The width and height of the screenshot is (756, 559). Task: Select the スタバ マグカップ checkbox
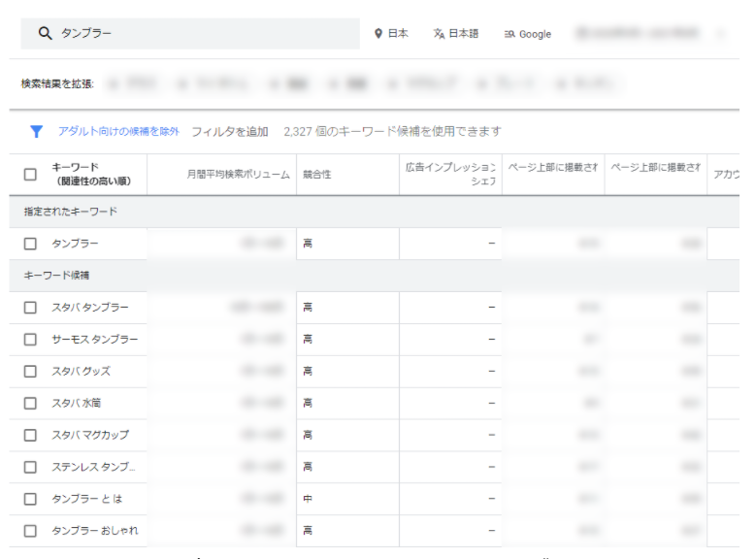point(30,435)
